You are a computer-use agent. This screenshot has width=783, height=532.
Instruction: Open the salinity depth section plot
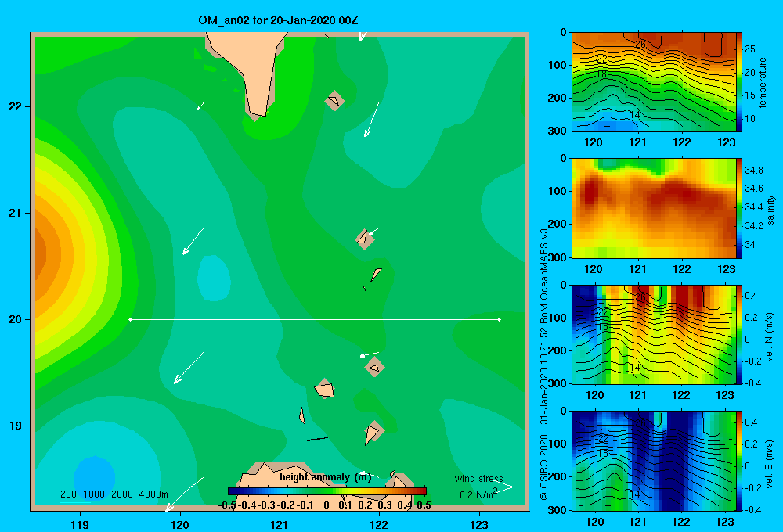pos(654,208)
